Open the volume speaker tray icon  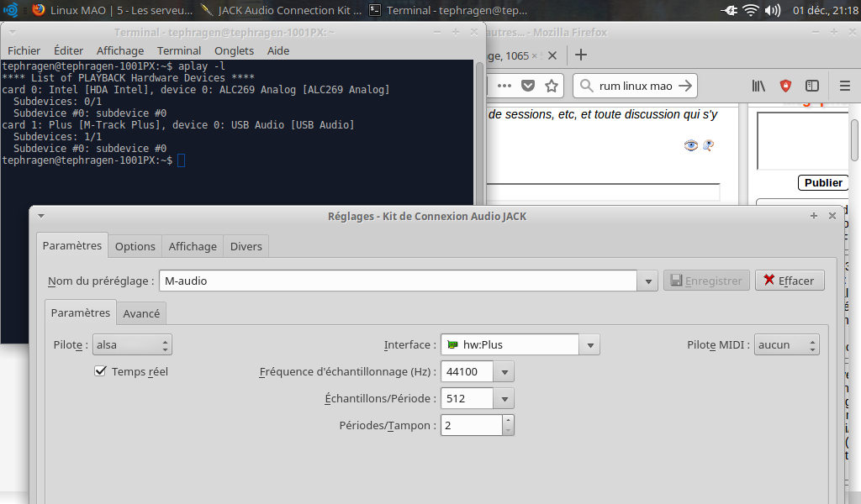772,10
